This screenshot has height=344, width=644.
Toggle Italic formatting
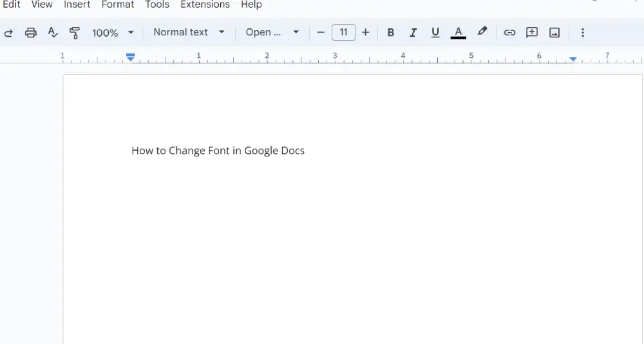click(x=413, y=32)
